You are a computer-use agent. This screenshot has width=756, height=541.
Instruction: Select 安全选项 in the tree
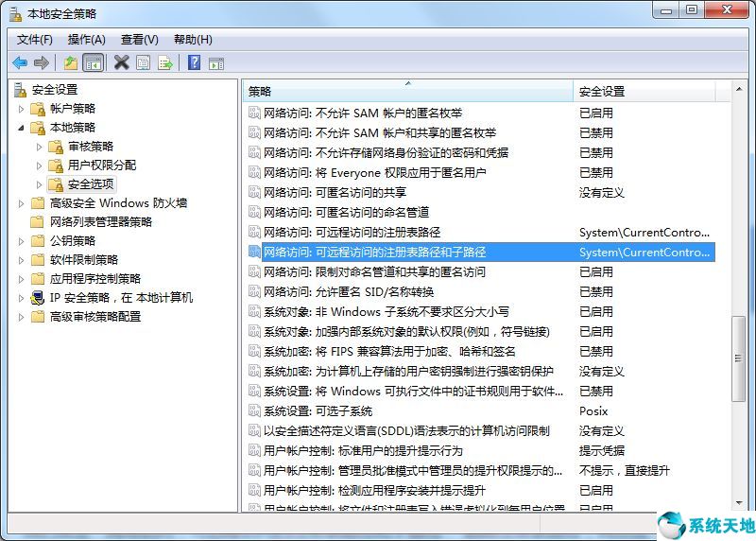(91, 184)
